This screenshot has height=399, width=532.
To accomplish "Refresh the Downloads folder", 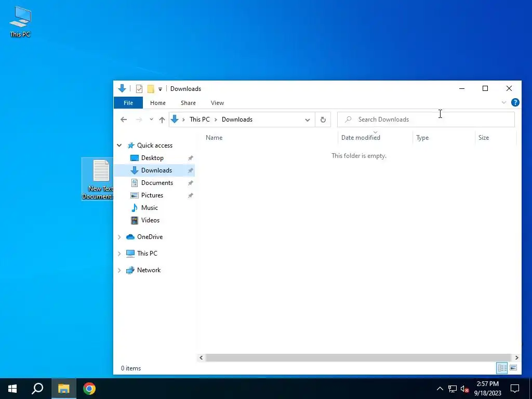I will (323, 119).
